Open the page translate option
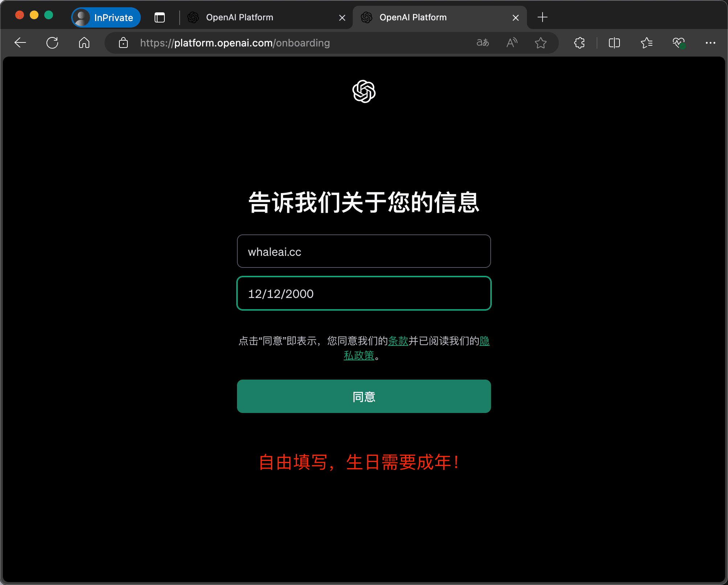This screenshot has height=585, width=728. pos(482,43)
